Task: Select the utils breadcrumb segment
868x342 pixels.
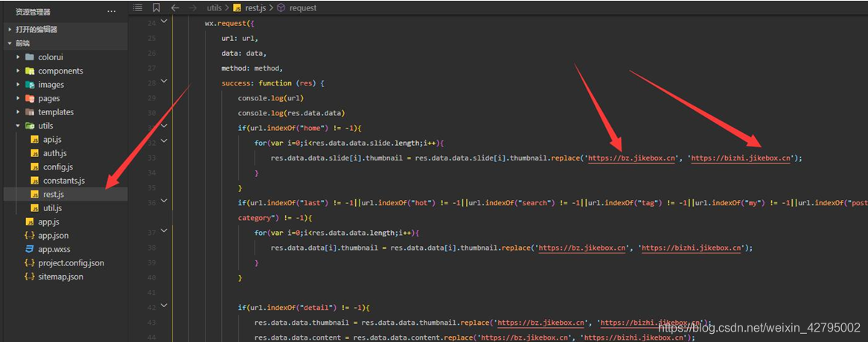Action: tap(214, 7)
